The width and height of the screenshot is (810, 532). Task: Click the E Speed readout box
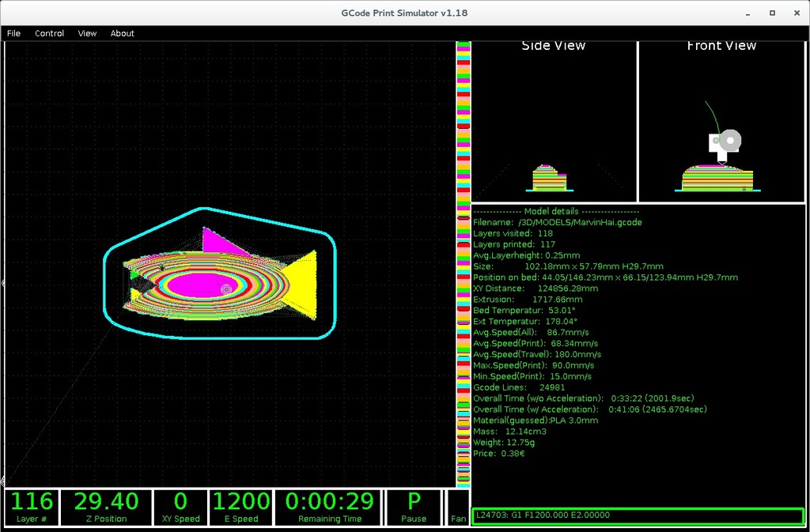pos(241,507)
